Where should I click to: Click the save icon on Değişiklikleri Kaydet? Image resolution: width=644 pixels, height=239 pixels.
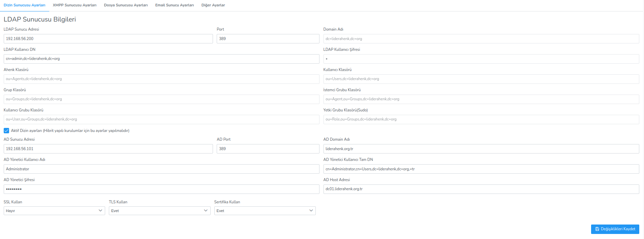[x=597, y=229]
